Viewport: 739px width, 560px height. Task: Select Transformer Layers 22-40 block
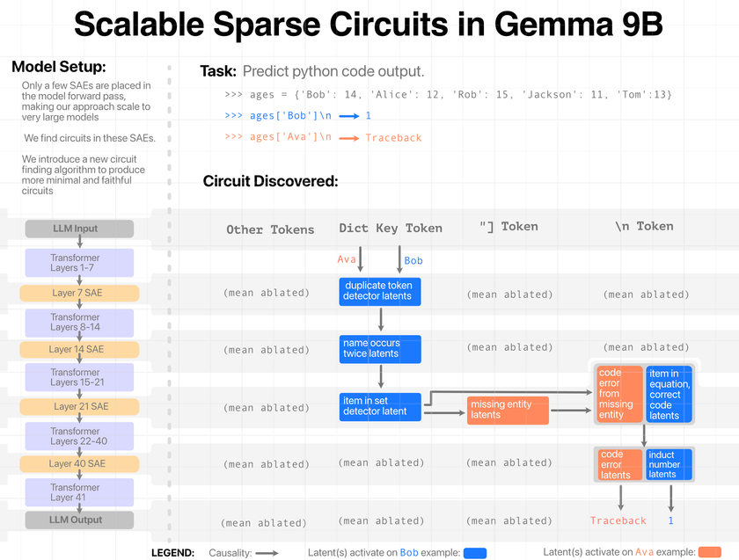79,436
